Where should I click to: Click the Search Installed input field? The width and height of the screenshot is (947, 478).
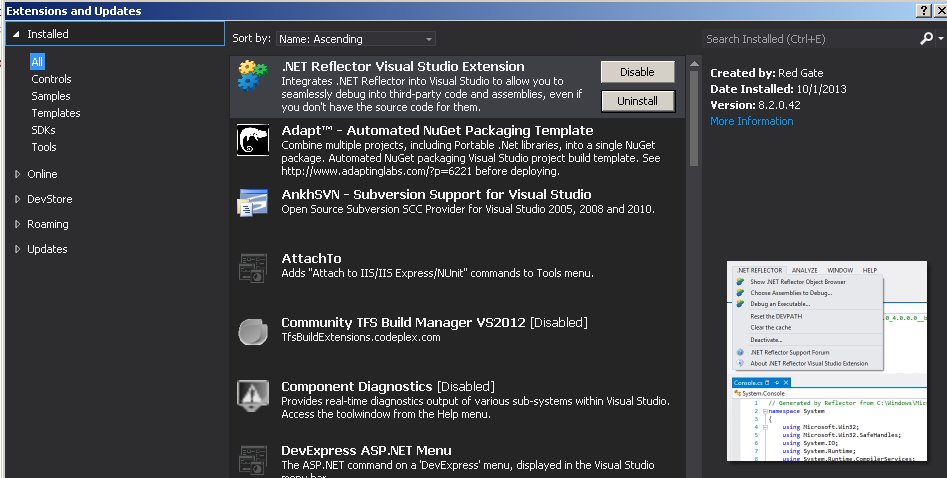pyautogui.click(x=809, y=39)
